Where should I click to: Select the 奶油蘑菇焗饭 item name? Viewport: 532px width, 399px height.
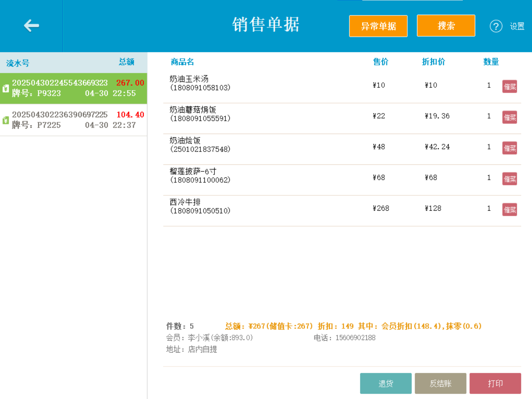[193, 110]
